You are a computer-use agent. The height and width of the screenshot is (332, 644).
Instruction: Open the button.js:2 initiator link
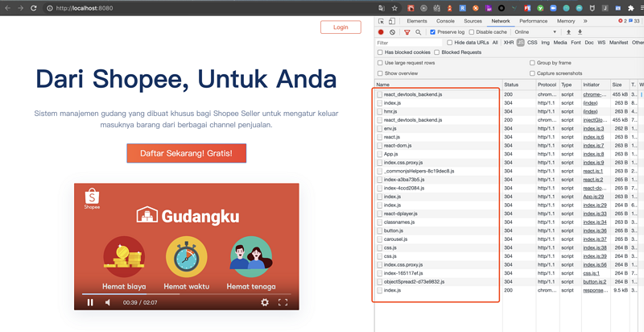click(595, 282)
